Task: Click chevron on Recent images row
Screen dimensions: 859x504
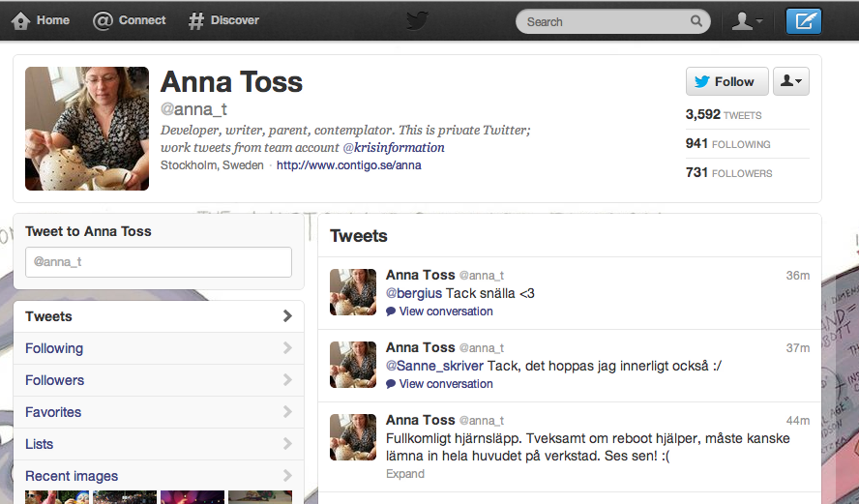Action: coord(287,475)
